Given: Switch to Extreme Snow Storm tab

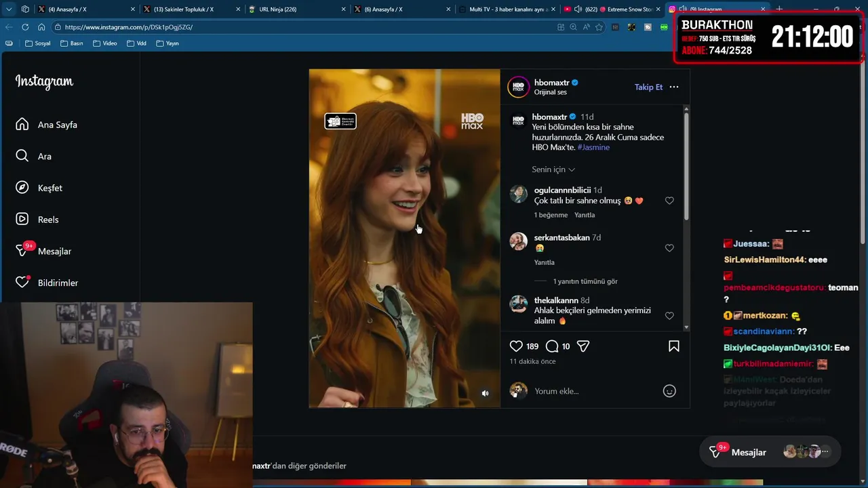Looking at the screenshot, I should [612, 9].
